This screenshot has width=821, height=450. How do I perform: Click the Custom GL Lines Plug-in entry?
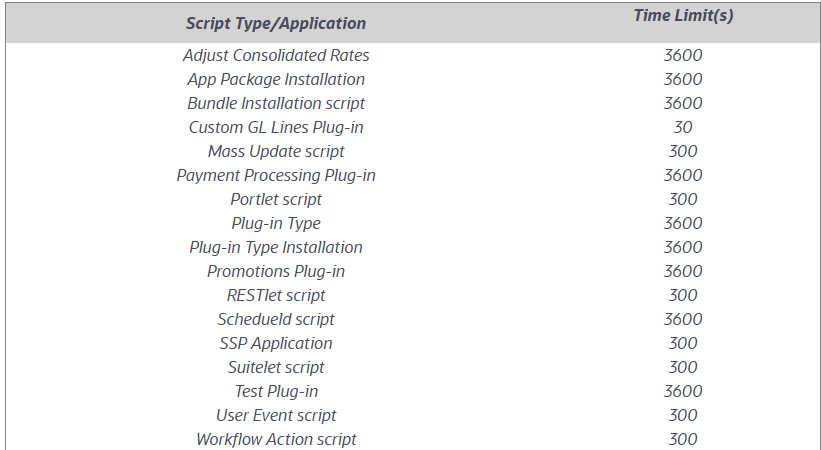276,128
